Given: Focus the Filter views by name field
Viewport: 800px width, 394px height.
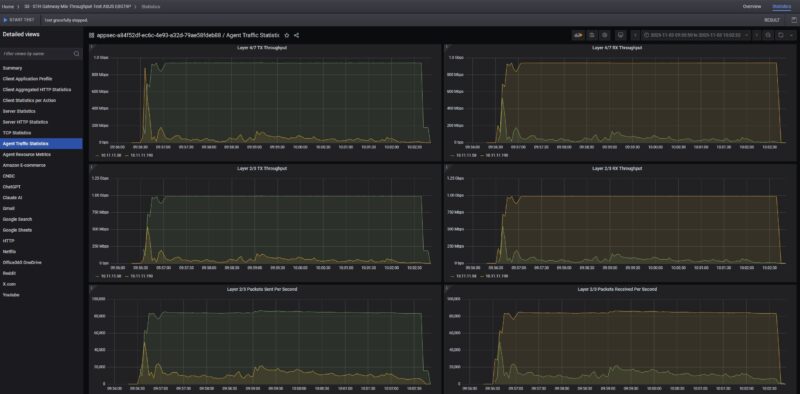Looking at the screenshot, I should [41, 54].
